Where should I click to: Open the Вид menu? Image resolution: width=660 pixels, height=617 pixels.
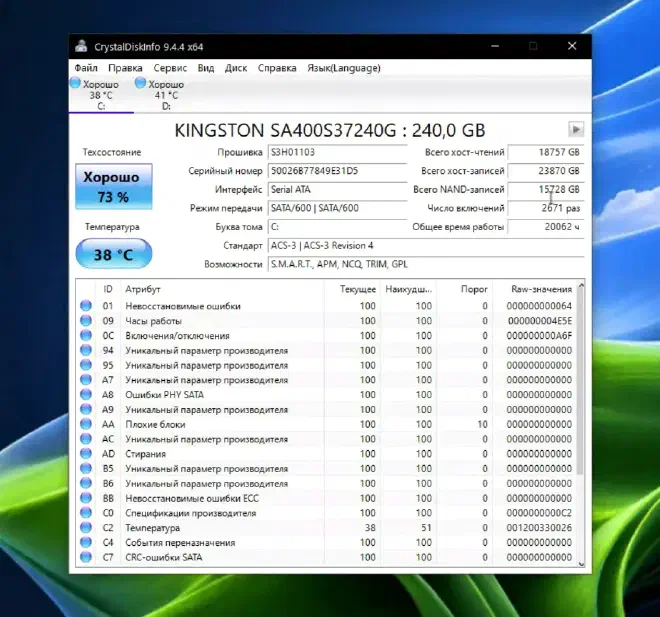pyautogui.click(x=206, y=68)
